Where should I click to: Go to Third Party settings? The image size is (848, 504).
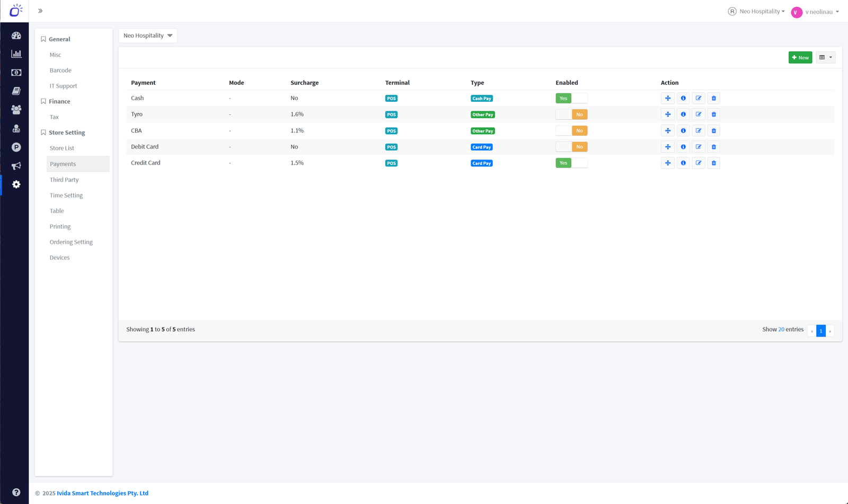tap(64, 180)
